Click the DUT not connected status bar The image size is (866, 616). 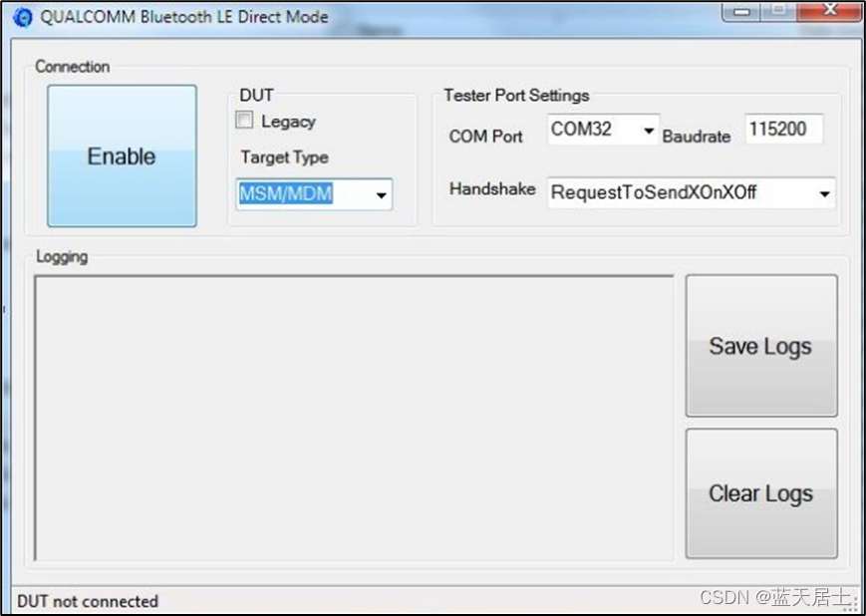[88, 601]
